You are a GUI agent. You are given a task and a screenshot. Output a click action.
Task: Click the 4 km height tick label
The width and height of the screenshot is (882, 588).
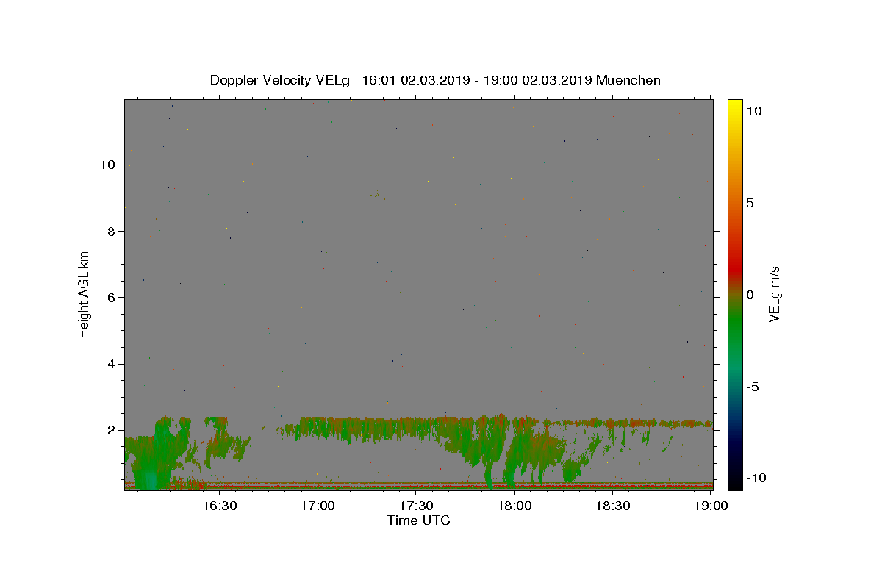[x=112, y=364]
